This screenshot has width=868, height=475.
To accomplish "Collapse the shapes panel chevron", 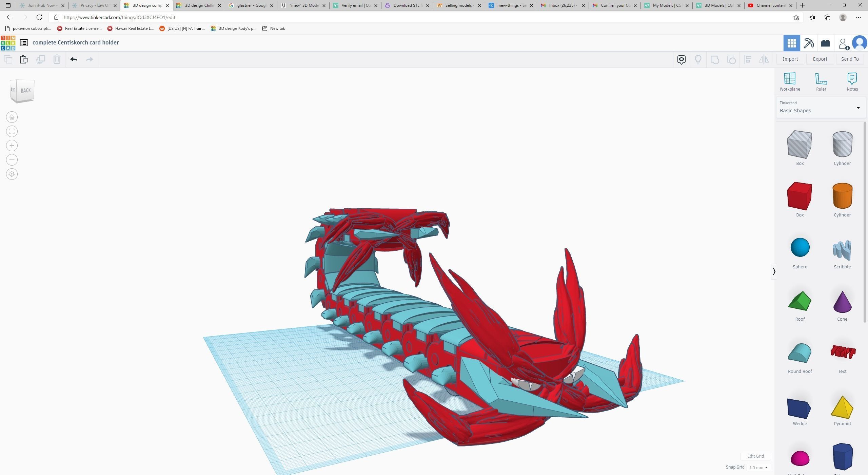I will [774, 271].
